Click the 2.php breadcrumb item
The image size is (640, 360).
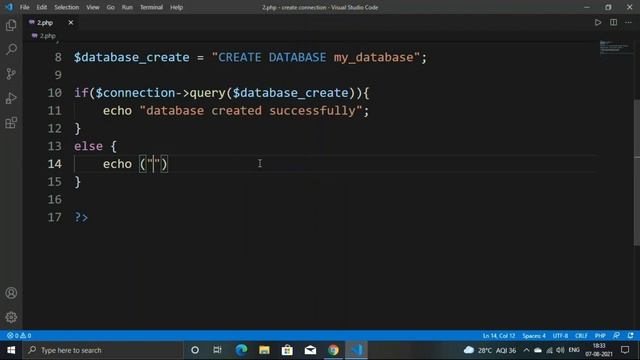click(x=44, y=36)
